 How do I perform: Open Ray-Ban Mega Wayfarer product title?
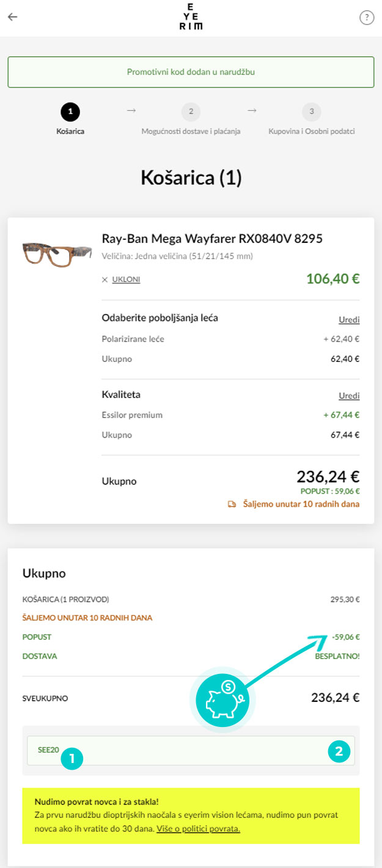coord(212,239)
